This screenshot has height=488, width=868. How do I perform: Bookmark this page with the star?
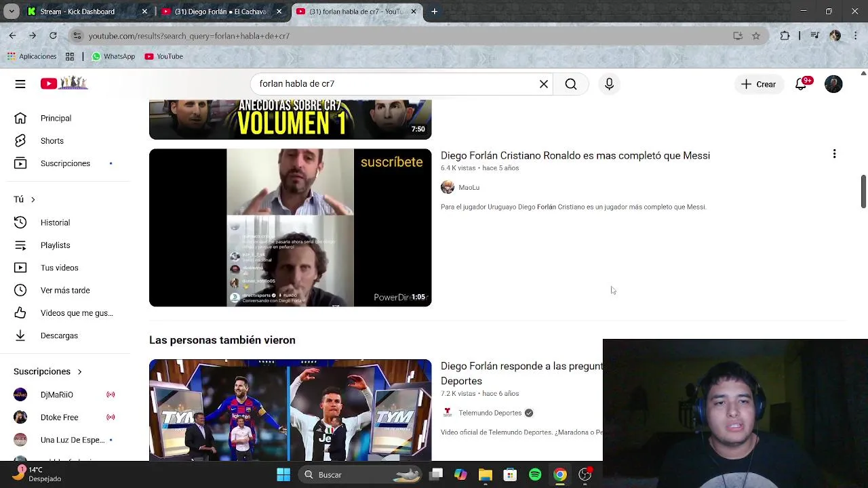(756, 36)
